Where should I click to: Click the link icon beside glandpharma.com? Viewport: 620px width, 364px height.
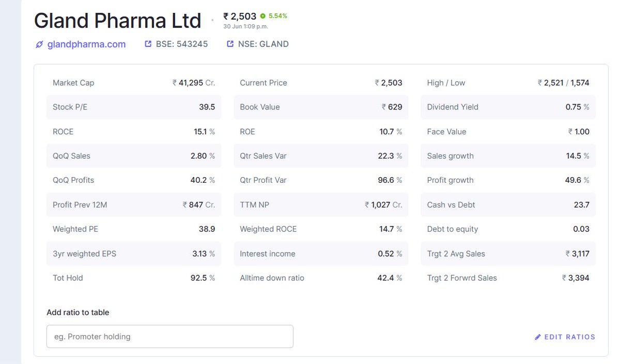[x=39, y=44]
